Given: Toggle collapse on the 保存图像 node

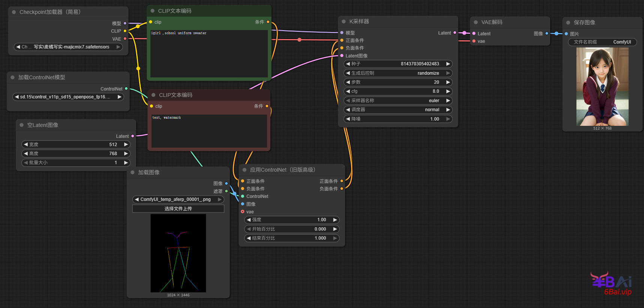Looking at the screenshot, I should click(x=568, y=23).
